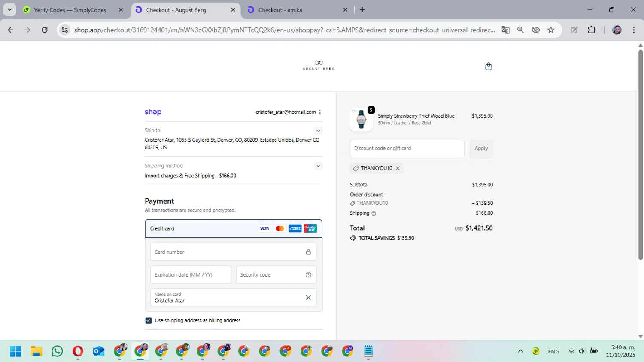644x362 pixels.
Task: Click the Total amount $1,421.50
Action: pyautogui.click(x=479, y=228)
